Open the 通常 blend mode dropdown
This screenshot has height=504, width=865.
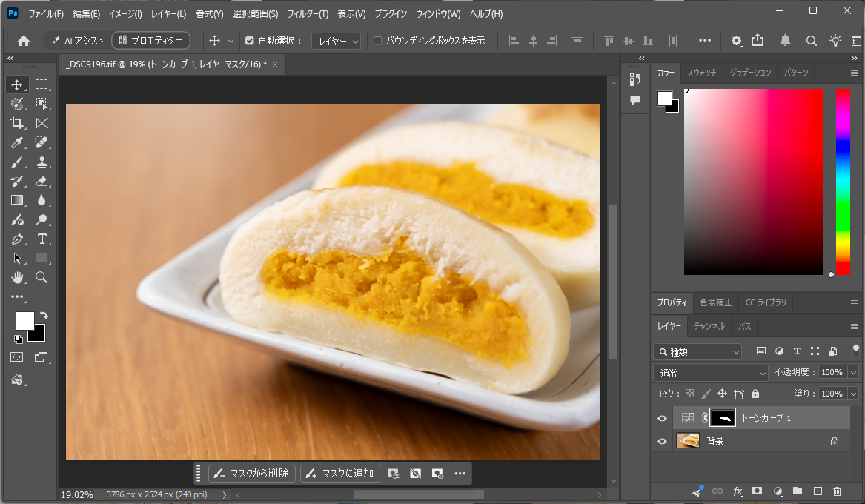(x=711, y=374)
